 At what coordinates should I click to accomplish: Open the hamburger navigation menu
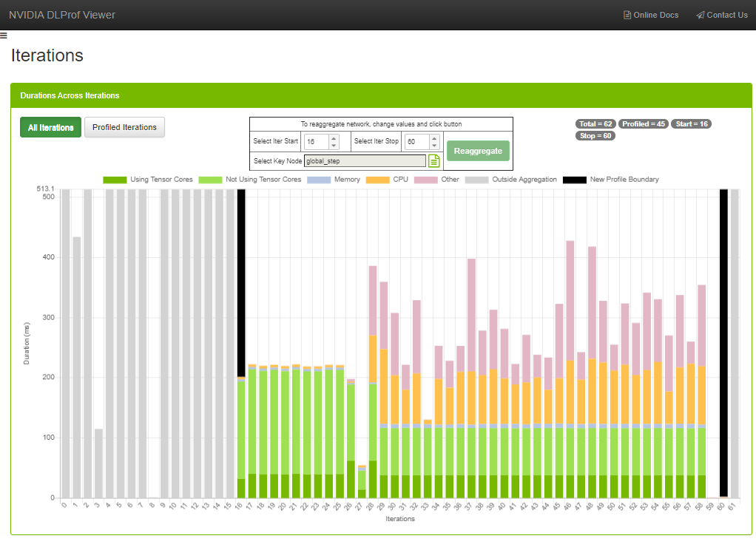[x=4, y=35]
